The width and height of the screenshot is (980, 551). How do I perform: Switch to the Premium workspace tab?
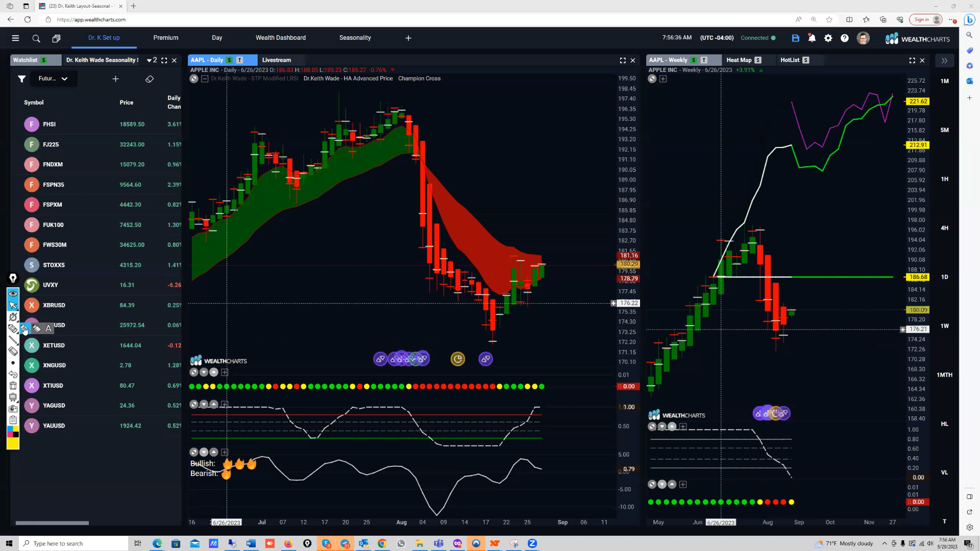(x=166, y=38)
